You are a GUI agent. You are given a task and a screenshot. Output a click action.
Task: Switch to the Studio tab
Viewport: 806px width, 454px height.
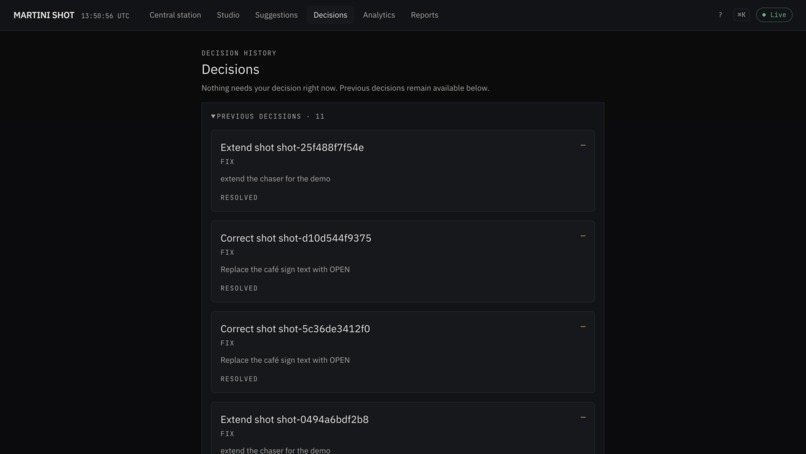[228, 15]
